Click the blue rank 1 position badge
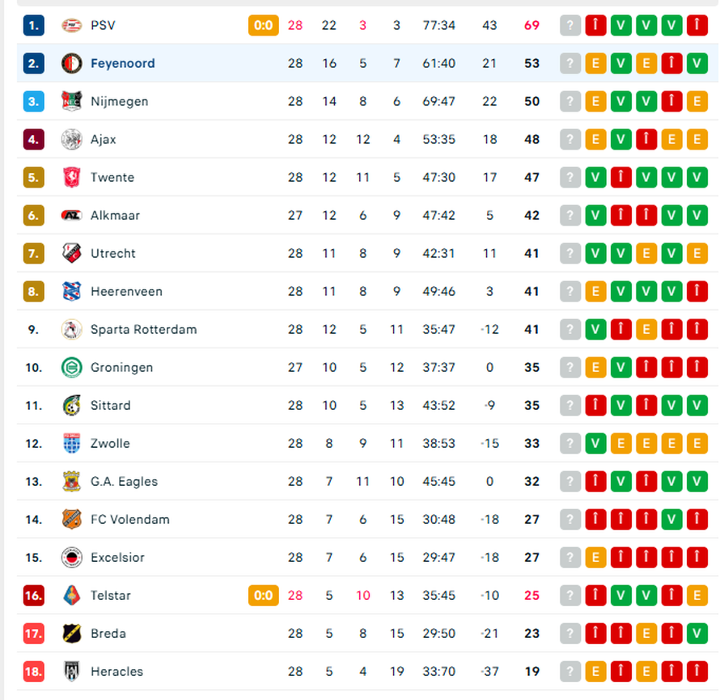Screen dimensions: 728x700 (33, 25)
